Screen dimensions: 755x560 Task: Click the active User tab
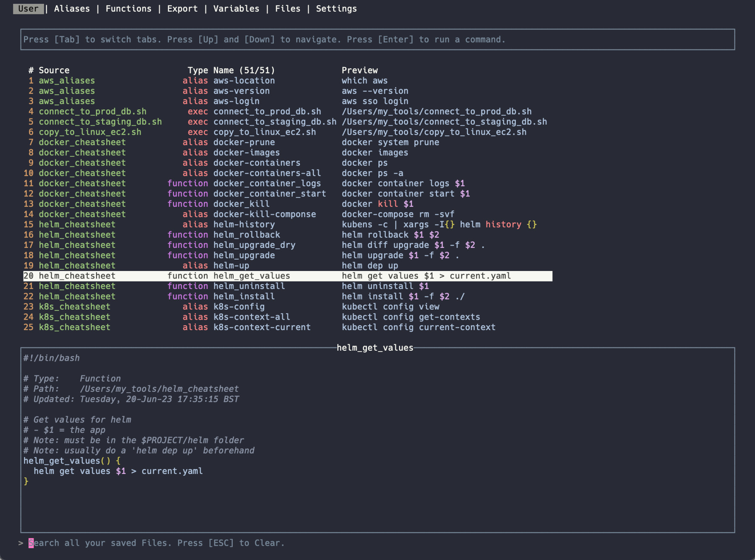(28, 9)
